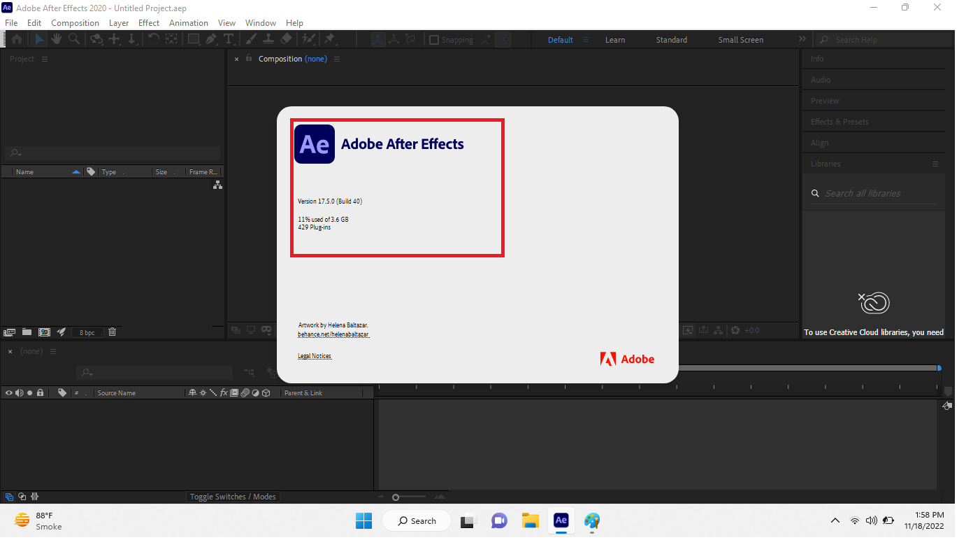Switch to the Standard workspace

671,40
